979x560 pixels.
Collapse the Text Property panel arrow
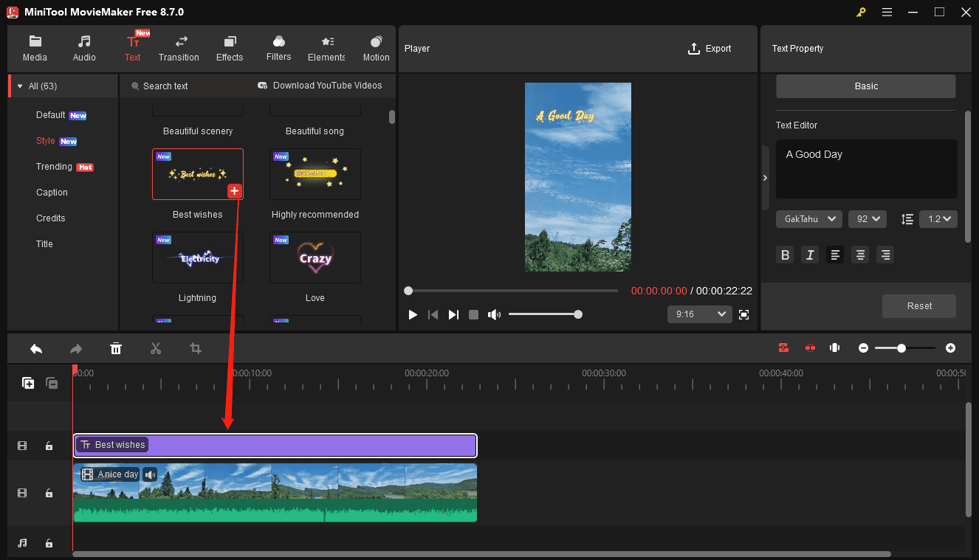tap(765, 178)
